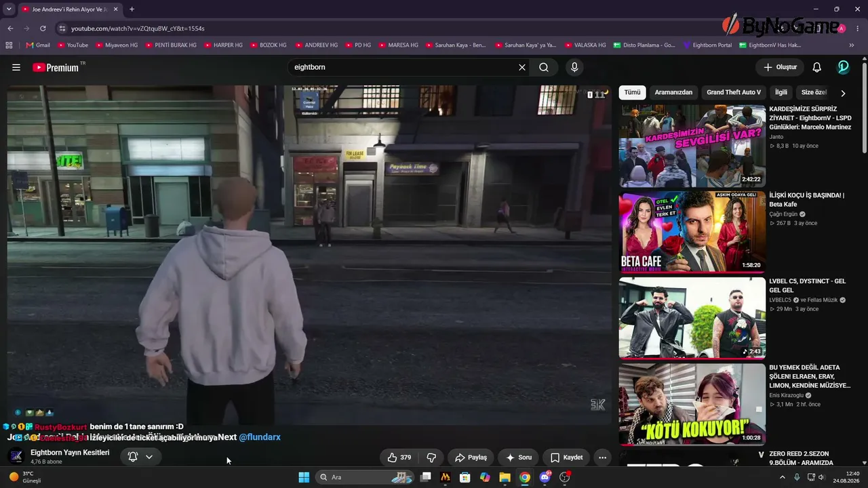
Task: Go back in browser history
Action: click(10, 28)
